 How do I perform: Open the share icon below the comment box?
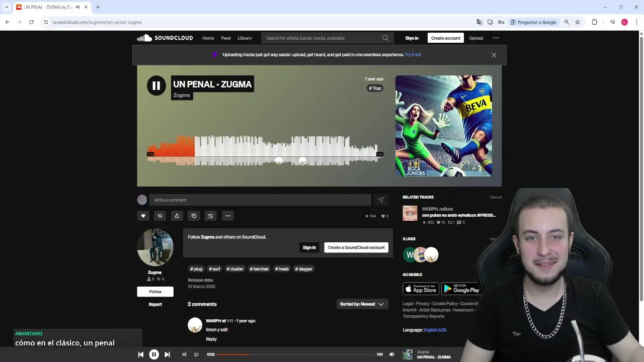177,216
